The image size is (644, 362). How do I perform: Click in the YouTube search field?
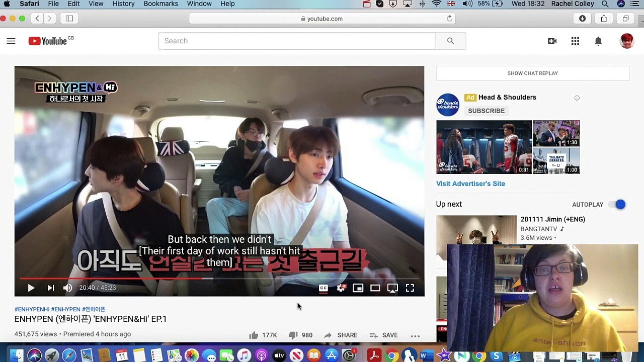297,41
